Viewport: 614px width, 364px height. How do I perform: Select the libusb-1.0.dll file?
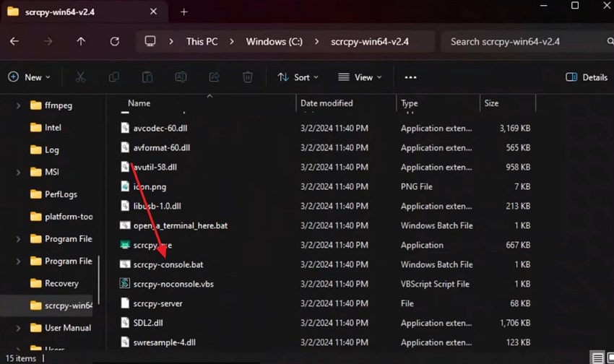pyautogui.click(x=157, y=206)
